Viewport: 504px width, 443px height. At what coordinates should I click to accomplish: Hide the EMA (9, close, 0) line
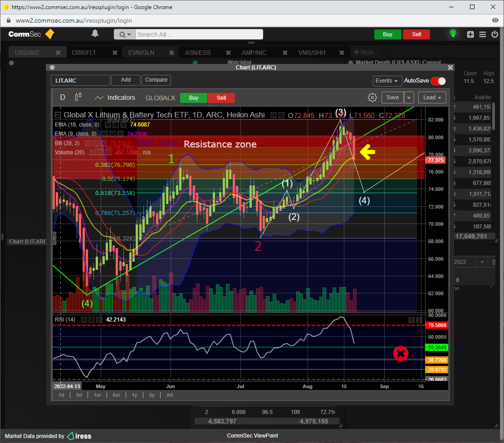(x=105, y=134)
